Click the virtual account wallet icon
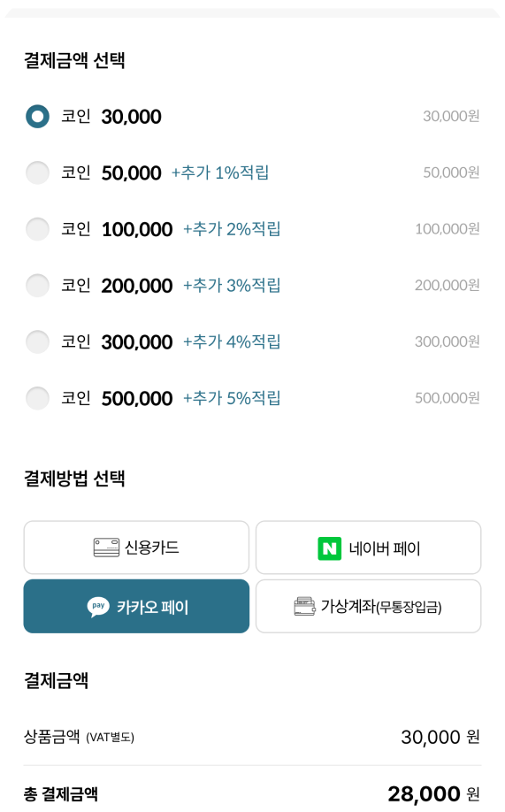The height and width of the screenshot is (812, 505). click(304, 606)
